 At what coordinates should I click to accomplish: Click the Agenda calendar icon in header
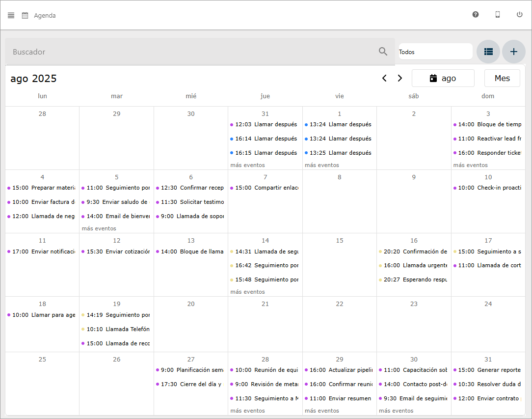tap(25, 15)
